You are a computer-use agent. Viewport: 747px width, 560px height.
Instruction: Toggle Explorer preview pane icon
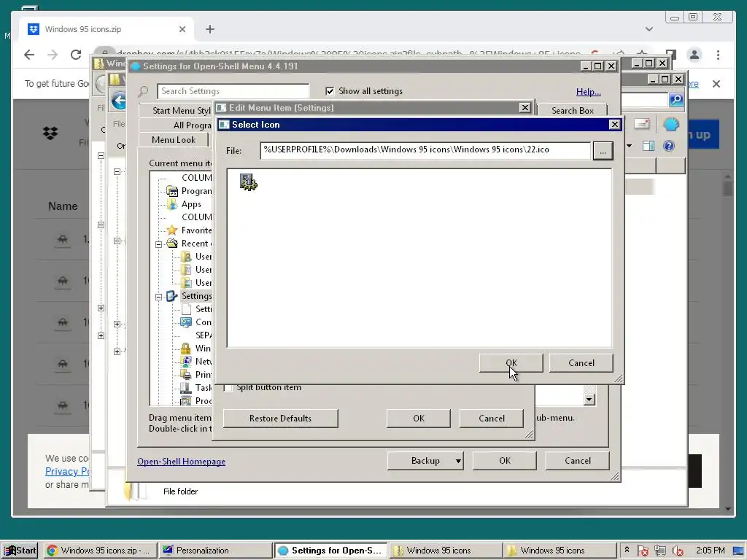[x=649, y=146]
